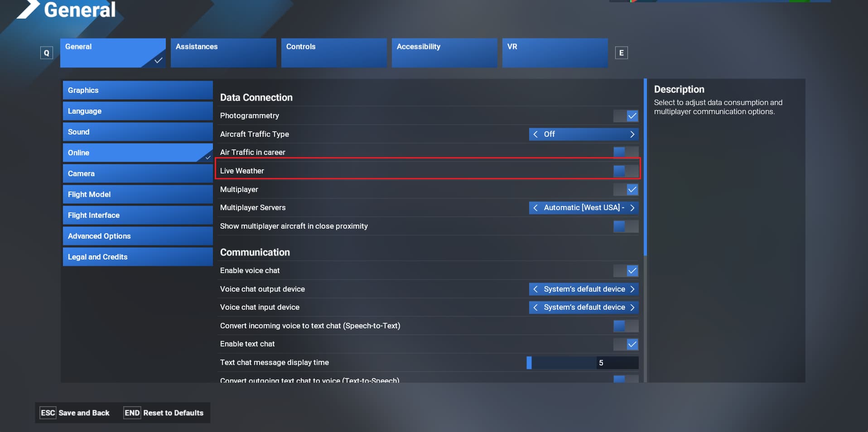Click the END key icon
868x432 pixels.
132,413
